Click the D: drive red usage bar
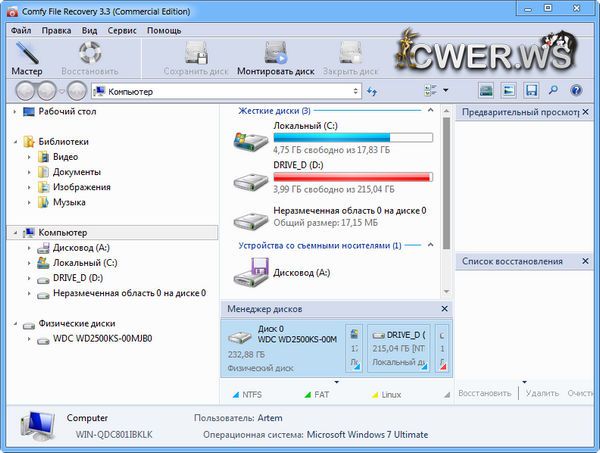This screenshot has width=600, height=453. [353, 177]
